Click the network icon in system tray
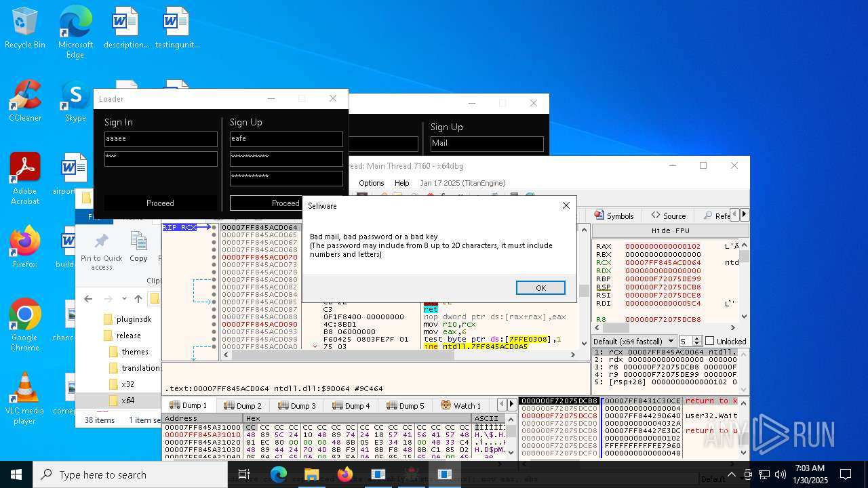Image resolution: width=868 pixels, height=488 pixels. pos(764,474)
